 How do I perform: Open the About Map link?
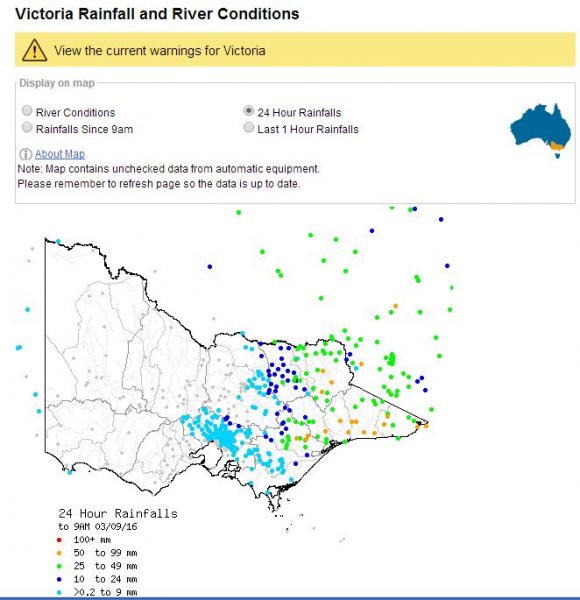click(60, 154)
